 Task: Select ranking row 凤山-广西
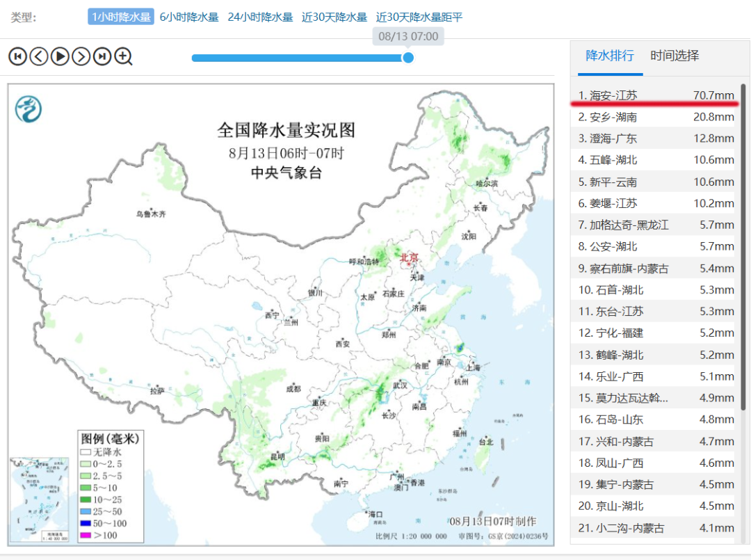pyautogui.click(x=653, y=463)
